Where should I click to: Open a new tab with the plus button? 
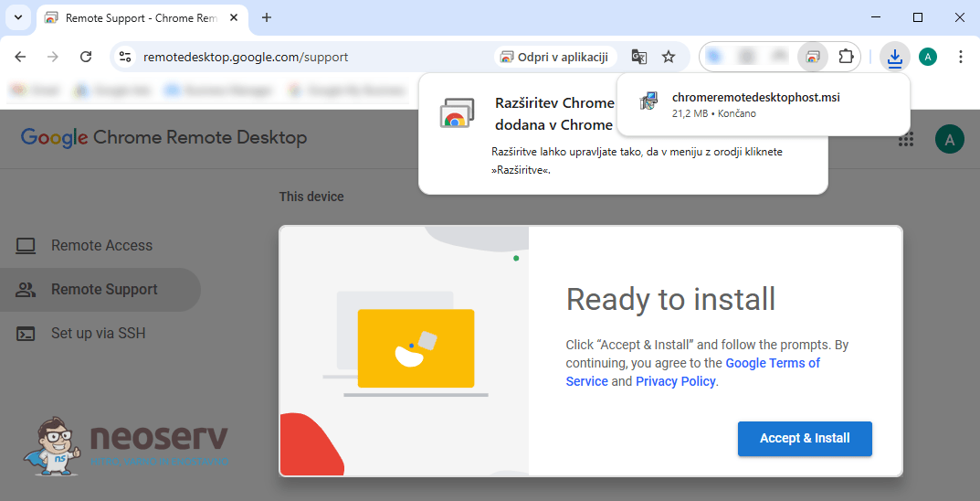tap(267, 17)
